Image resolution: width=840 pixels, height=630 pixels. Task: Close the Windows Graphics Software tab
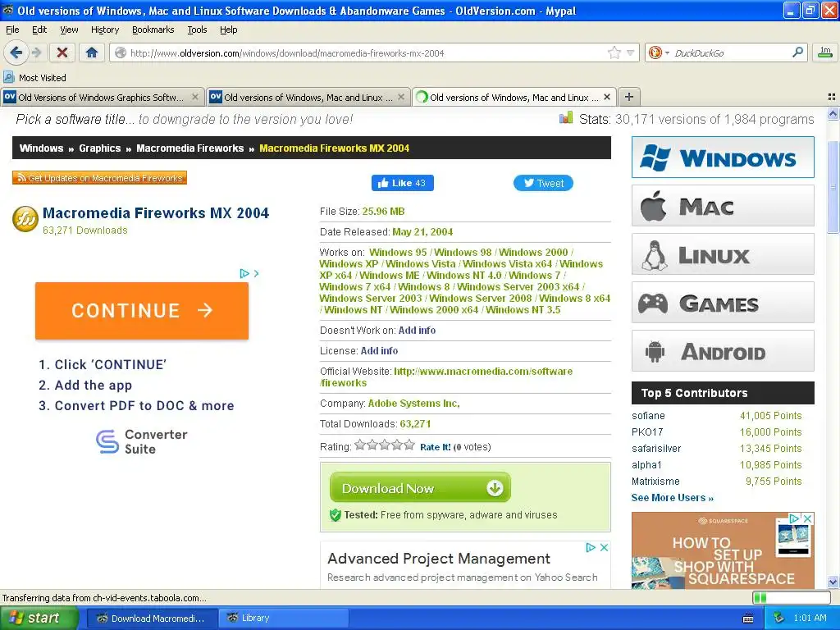[x=195, y=97]
